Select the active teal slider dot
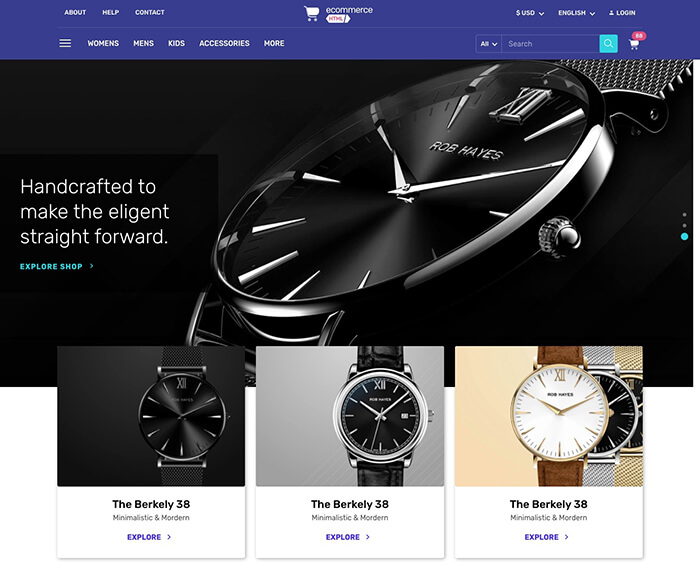Image resolution: width=700 pixels, height=588 pixels. tap(684, 237)
